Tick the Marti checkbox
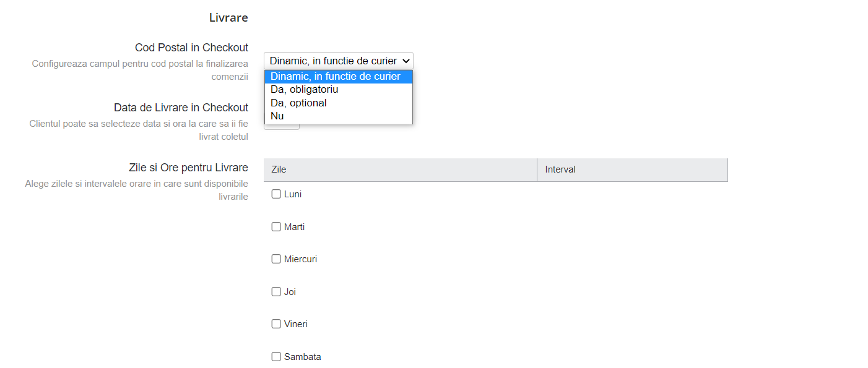 (276, 226)
